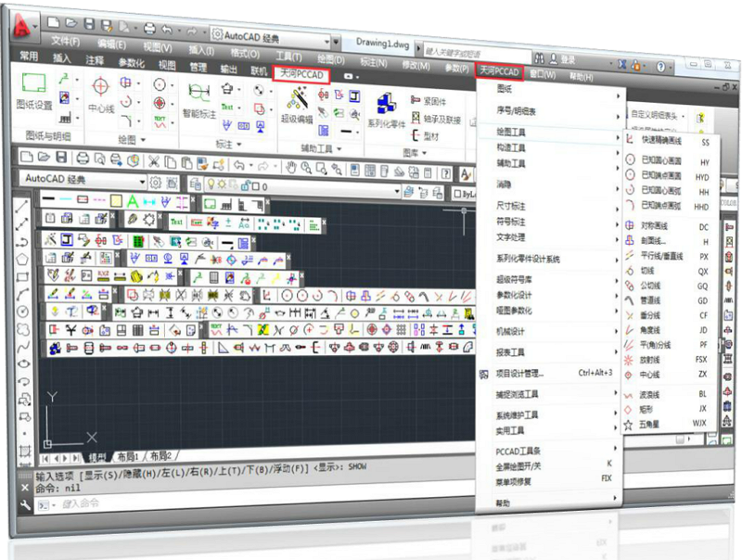Select the Line tool in Draw toolbar
Screen dimensions: 742x560
(x=21, y=206)
